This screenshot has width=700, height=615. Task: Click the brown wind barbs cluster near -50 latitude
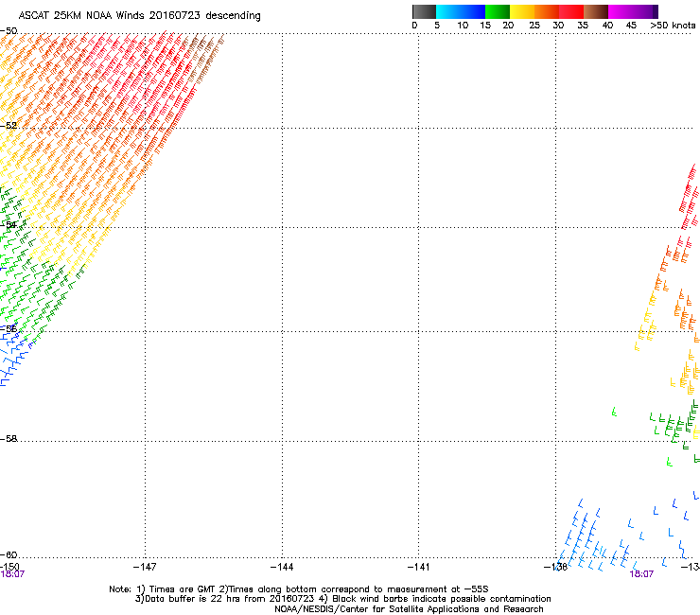coord(206,58)
